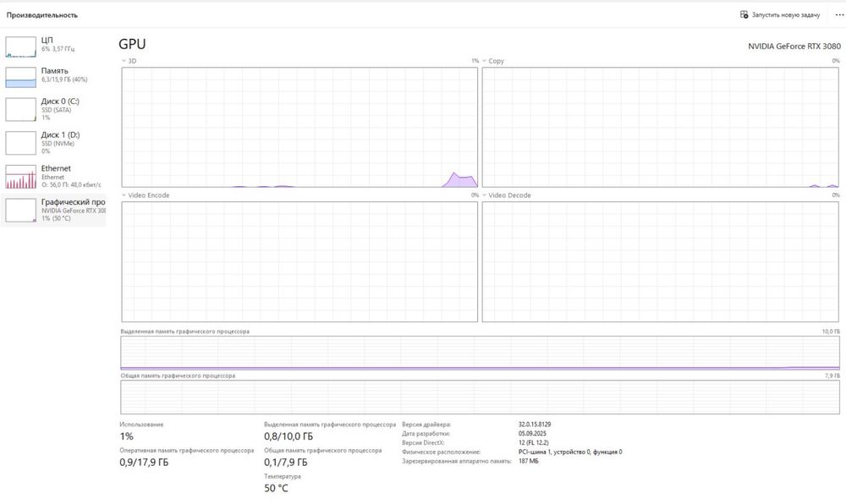Click the GPU sidebar mini graph thumbnail

click(20, 211)
